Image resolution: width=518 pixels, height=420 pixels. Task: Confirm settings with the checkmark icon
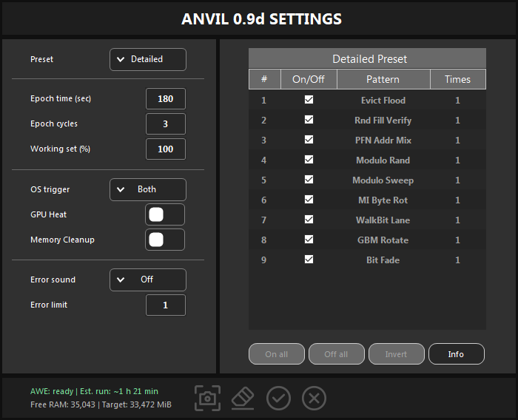(278, 399)
